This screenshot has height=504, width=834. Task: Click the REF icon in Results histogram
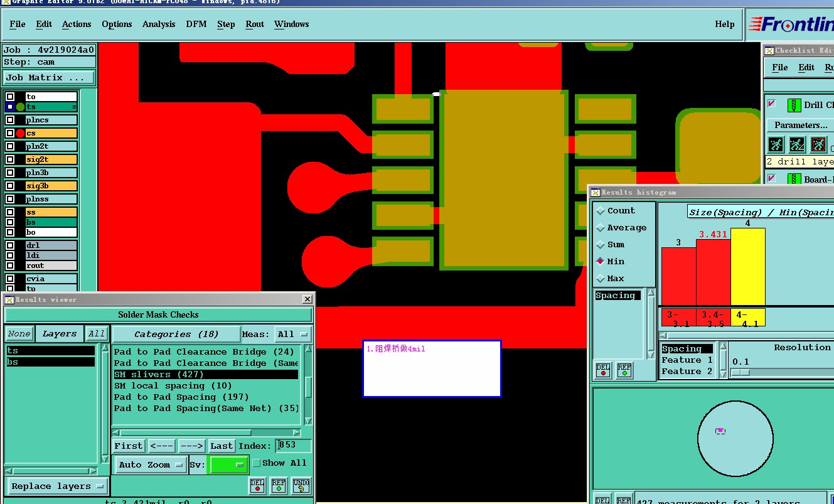click(x=624, y=370)
